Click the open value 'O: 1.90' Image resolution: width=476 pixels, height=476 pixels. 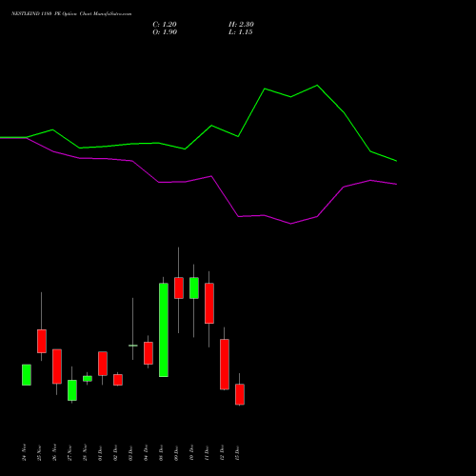tap(165, 32)
